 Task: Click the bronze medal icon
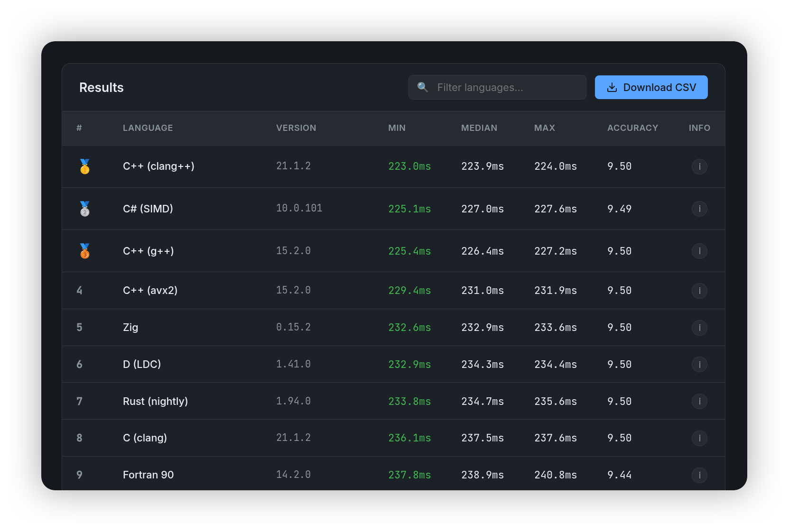click(x=85, y=251)
